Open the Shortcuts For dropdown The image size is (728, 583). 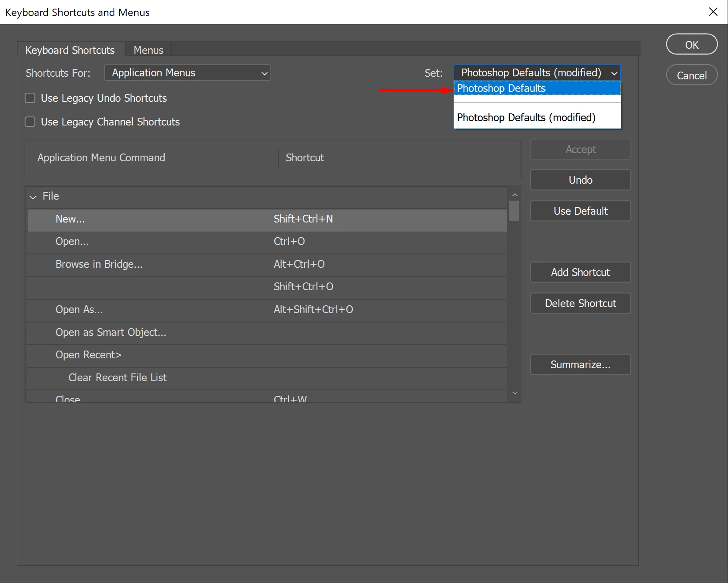(x=188, y=73)
